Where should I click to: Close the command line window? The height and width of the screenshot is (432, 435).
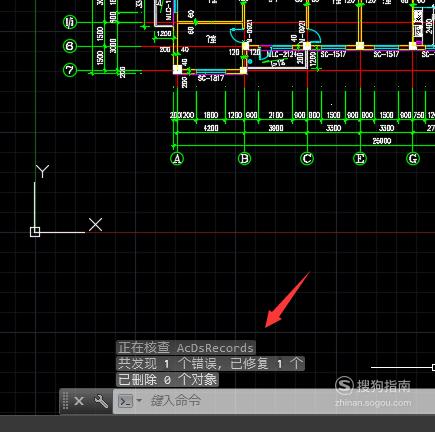[x=79, y=401]
